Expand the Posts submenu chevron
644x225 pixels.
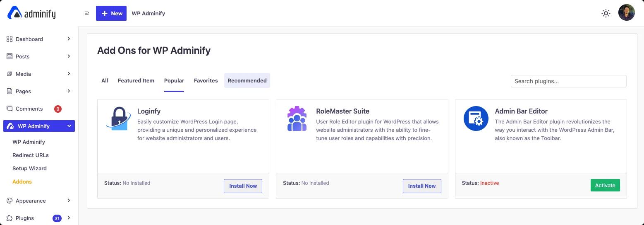(69, 56)
